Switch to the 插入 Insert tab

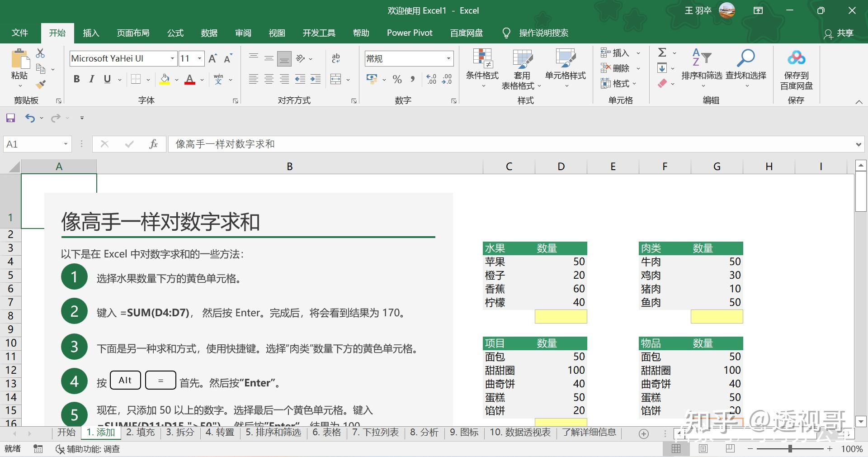point(91,33)
